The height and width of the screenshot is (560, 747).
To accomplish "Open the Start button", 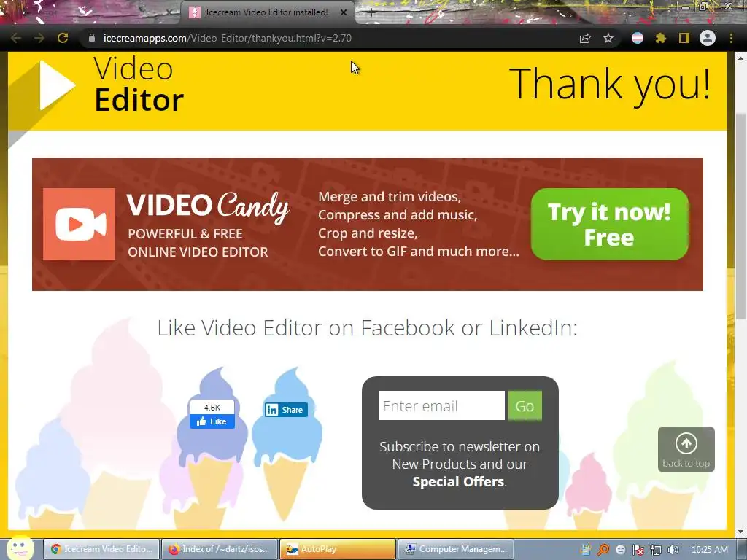I will tap(20, 548).
